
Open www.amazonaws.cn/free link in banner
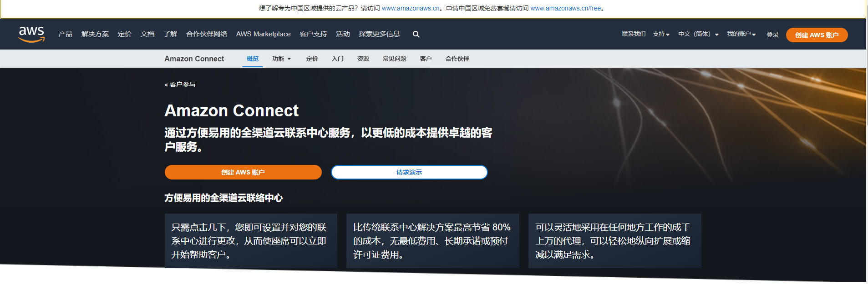(x=566, y=8)
